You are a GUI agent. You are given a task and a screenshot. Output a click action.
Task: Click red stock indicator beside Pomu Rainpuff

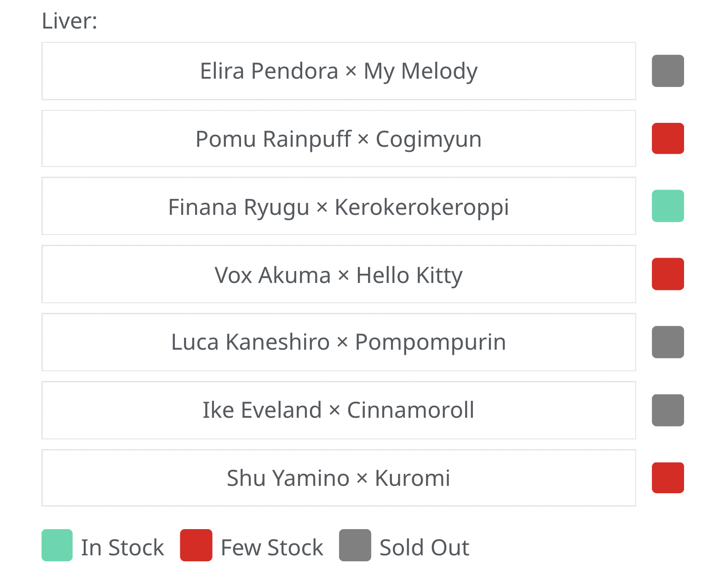coord(667,138)
